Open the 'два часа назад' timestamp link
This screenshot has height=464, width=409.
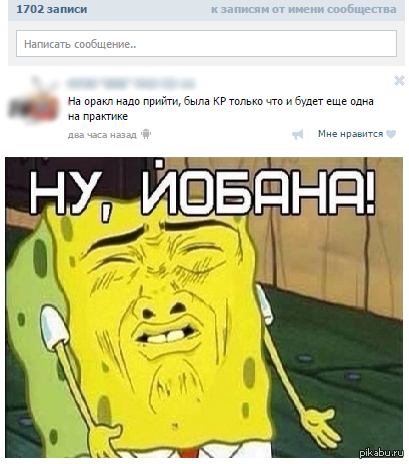coord(102,135)
